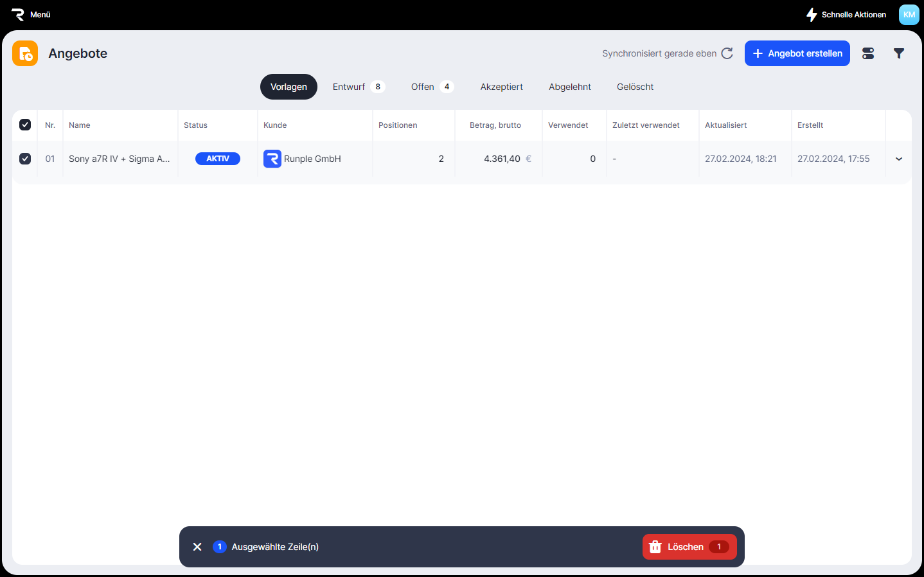924x577 pixels.
Task: Refresh synchronization with the reload icon
Action: [727, 53]
